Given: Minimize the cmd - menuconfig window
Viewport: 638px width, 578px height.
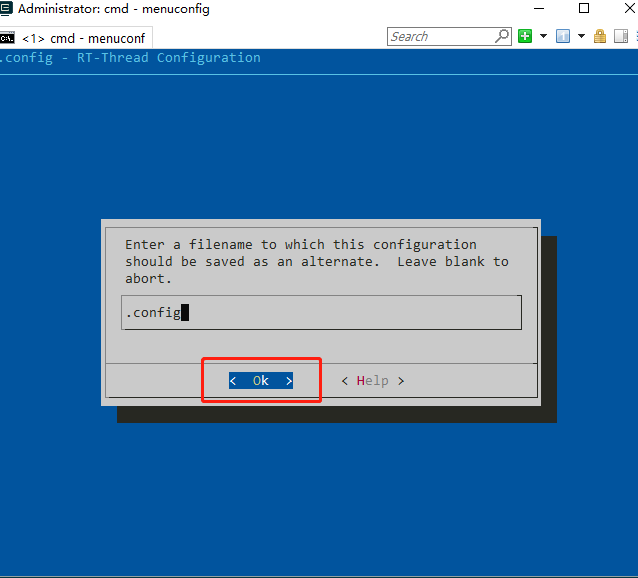Looking at the screenshot, I should point(539,8).
